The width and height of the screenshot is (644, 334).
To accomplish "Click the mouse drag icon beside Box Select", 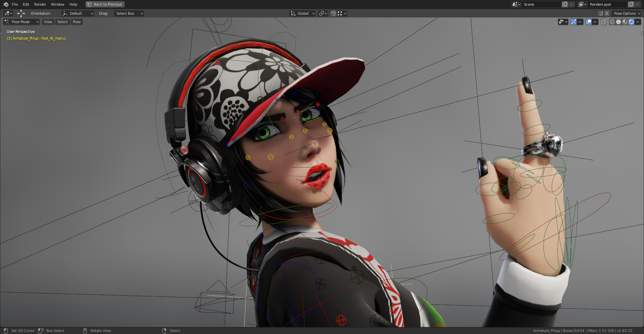I will point(41,331).
